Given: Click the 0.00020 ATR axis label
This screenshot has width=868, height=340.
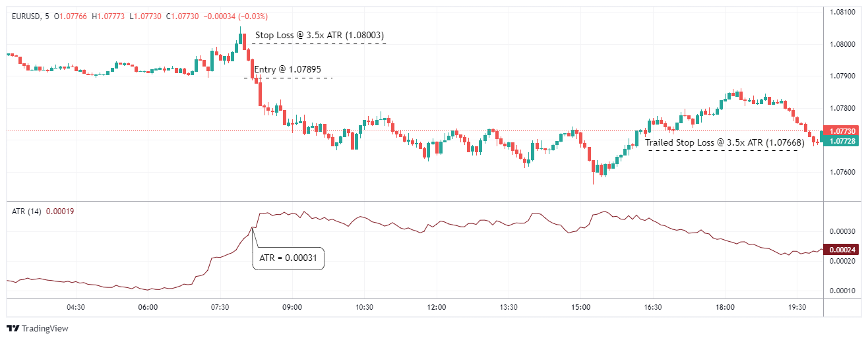Looking at the screenshot, I should 843,262.
